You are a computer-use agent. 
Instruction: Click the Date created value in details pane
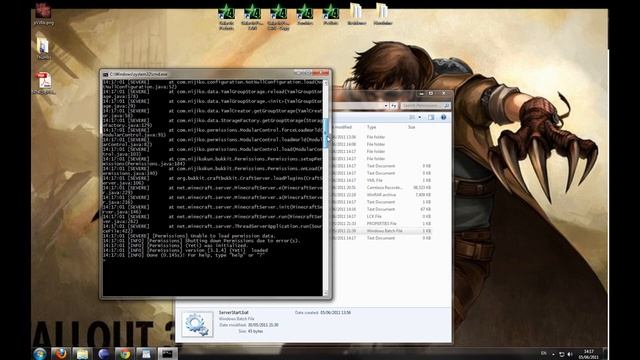[336, 313]
